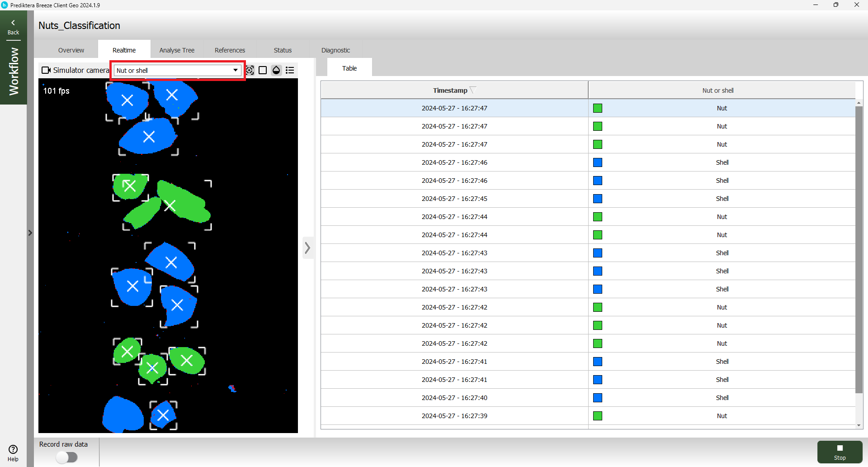
Task: Expand the left panel chevron
Action: click(x=30, y=233)
